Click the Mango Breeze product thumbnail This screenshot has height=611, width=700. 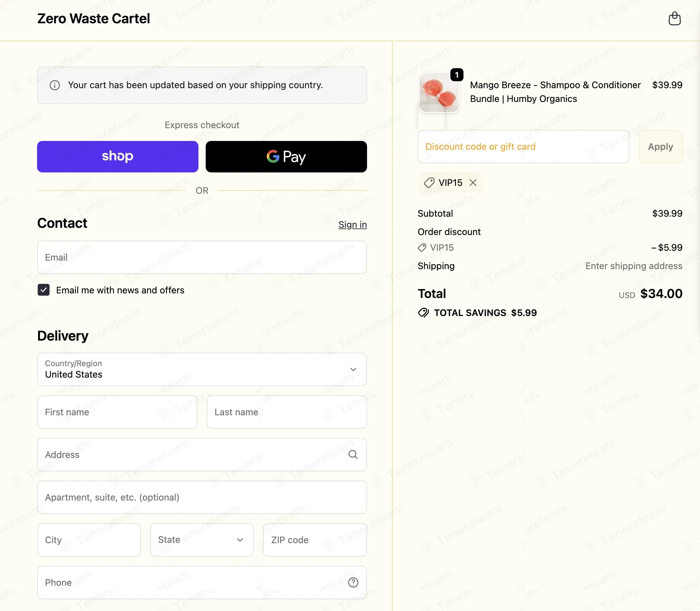pyautogui.click(x=439, y=93)
